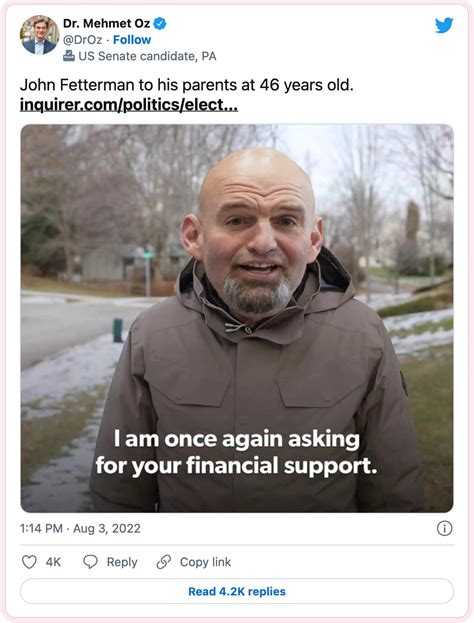Click the ballot box candidate icon
The image size is (474, 623).
pos(69,56)
